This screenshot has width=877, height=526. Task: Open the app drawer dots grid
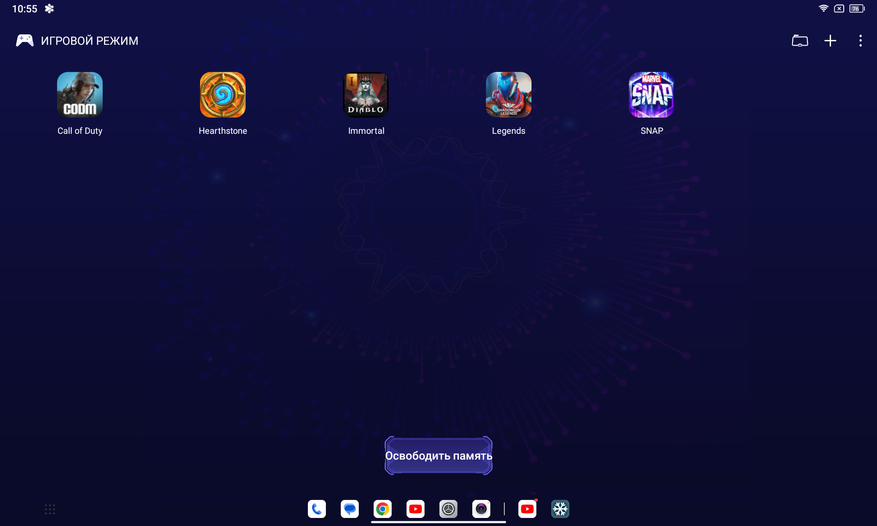click(50, 509)
